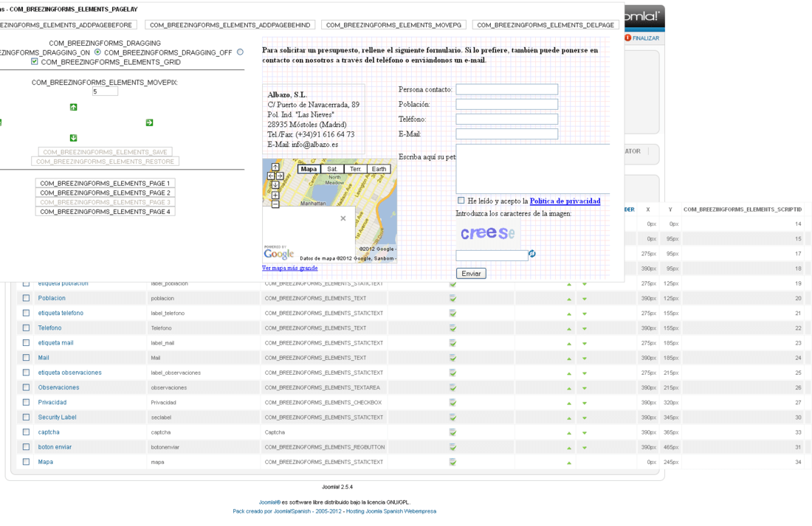The image size is (812, 526).
Task: Click the green move-up arrow icon
Action: click(74, 107)
